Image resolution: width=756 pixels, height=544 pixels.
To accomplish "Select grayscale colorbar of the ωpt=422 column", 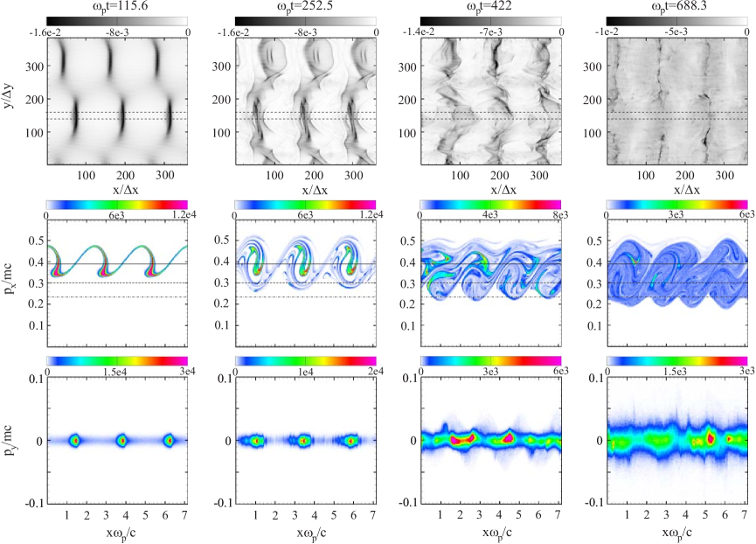I will 491,21.
